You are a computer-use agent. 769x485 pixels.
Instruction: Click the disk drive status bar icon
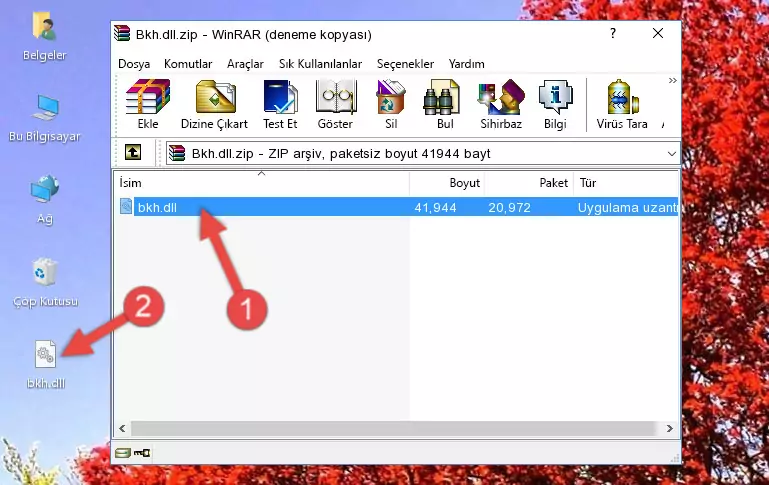pyautogui.click(x=123, y=453)
